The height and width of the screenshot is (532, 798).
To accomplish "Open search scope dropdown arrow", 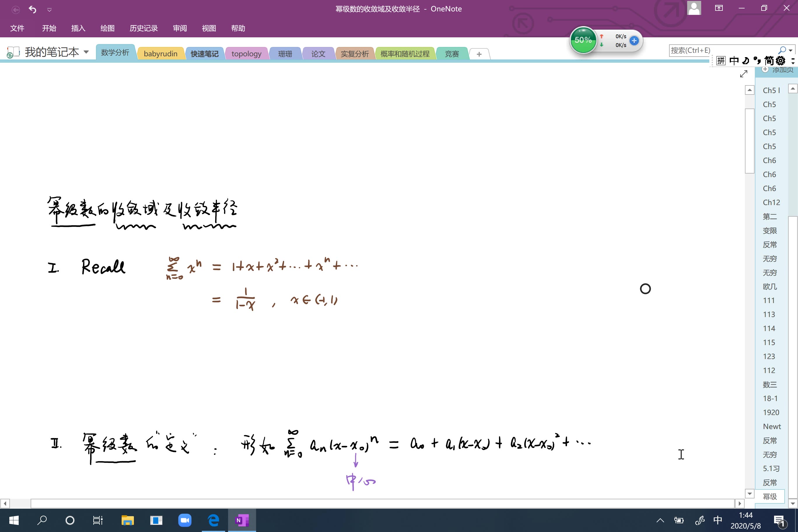I will [790, 50].
